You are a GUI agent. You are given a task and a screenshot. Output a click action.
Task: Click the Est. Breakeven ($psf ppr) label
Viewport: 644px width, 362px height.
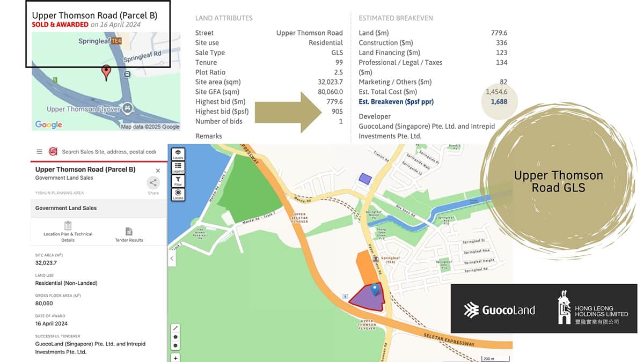[x=396, y=102]
